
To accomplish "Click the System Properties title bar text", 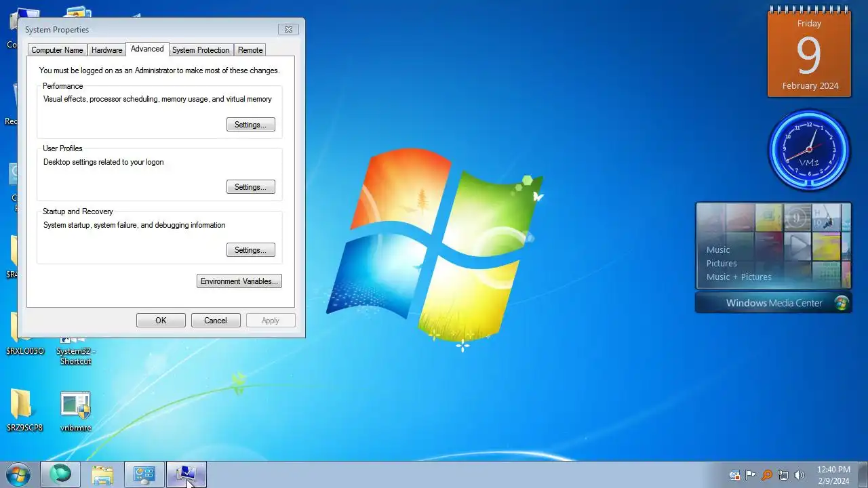I will point(57,30).
